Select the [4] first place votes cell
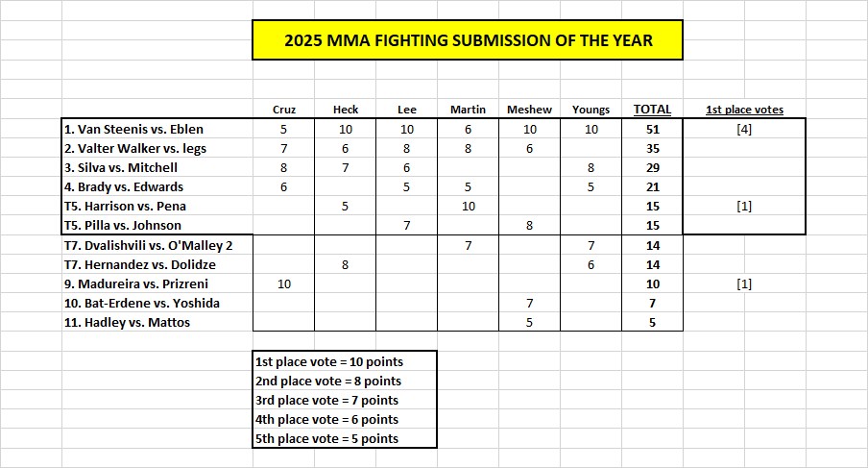Viewport: 868px width, 468px height. [744, 129]
